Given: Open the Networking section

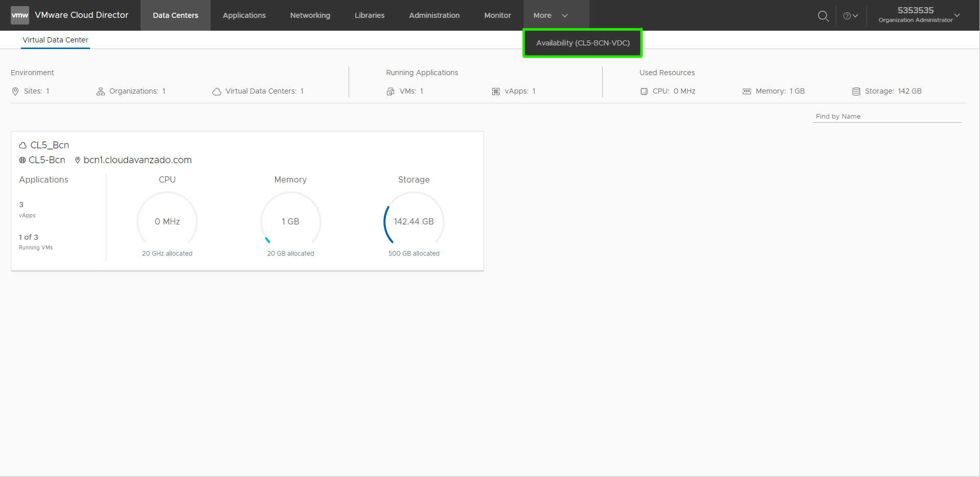Looking at the screenshot, I should click(x=310, y=15).
